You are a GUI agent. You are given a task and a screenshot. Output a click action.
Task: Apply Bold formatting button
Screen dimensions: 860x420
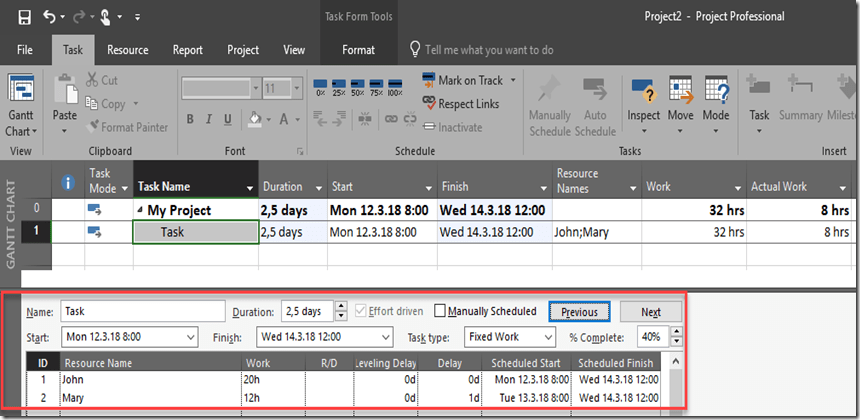[189, 120]
